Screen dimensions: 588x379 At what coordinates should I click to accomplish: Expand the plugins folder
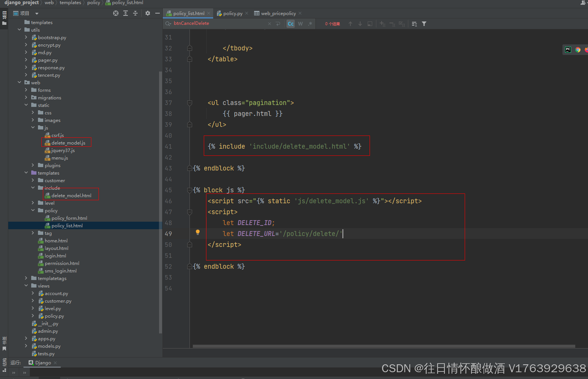coord(33,165)
